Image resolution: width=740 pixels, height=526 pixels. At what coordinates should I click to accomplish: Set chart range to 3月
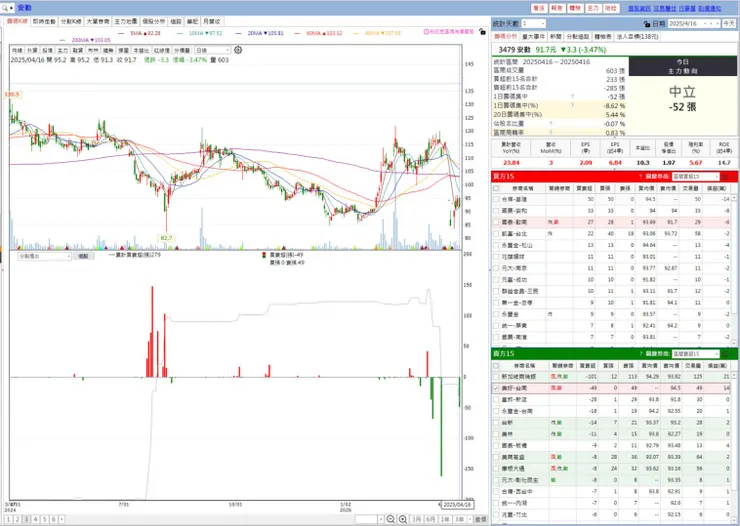click(x=416, y=519)
